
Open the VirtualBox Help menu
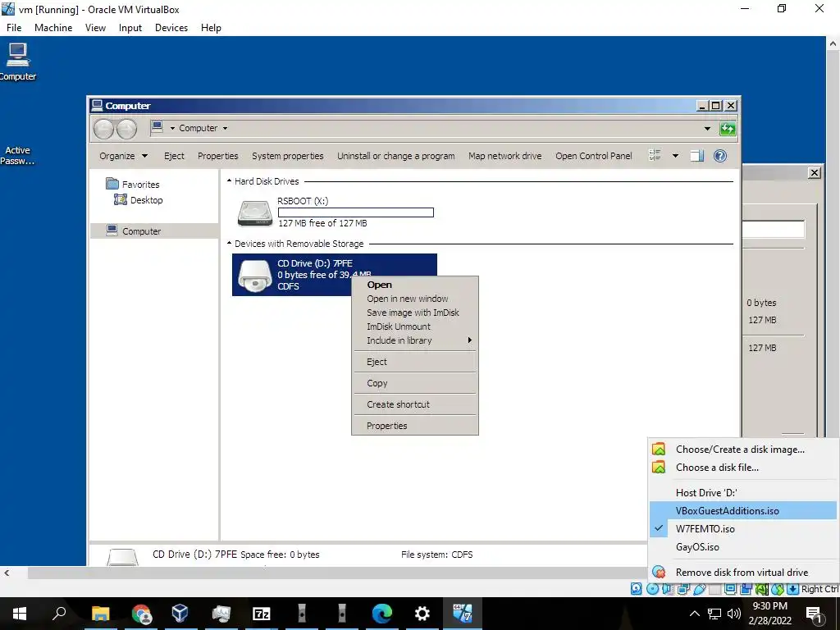[x=211, y=28]
